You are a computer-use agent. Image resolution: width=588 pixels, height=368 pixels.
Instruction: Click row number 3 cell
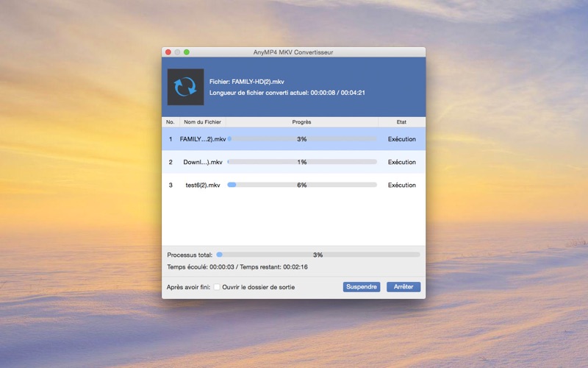[x=171, y=185]
